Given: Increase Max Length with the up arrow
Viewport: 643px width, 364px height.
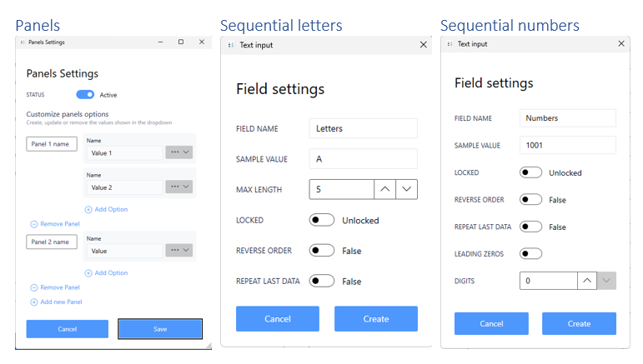Looking at the screenshot, I should (384, 190).
